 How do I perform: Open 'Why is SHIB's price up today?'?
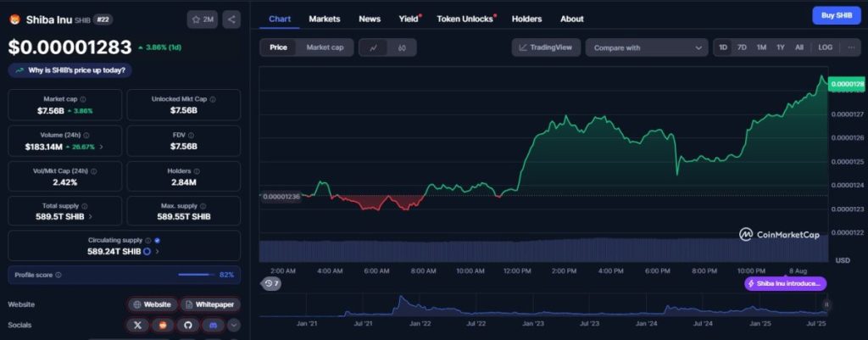pos(70,70)
